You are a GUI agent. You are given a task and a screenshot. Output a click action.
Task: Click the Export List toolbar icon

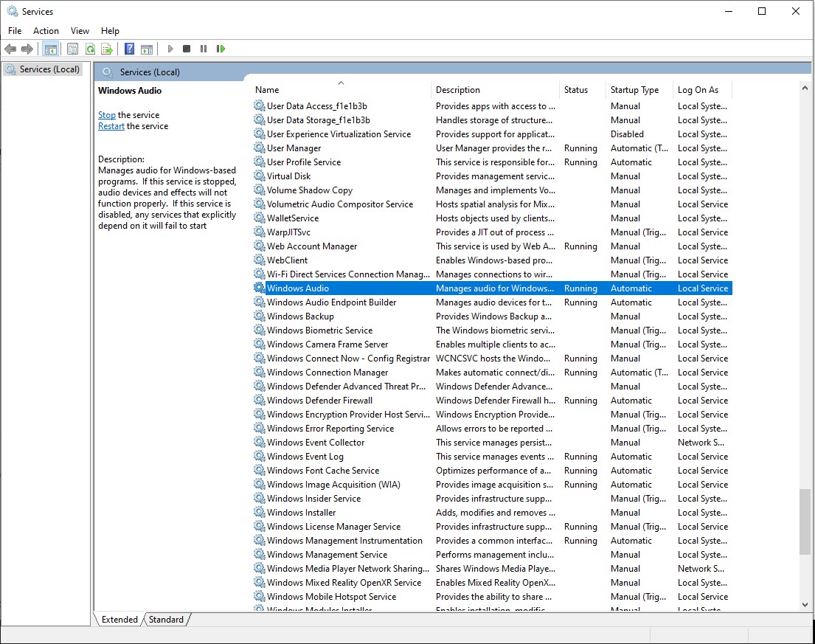pos(107,49)
